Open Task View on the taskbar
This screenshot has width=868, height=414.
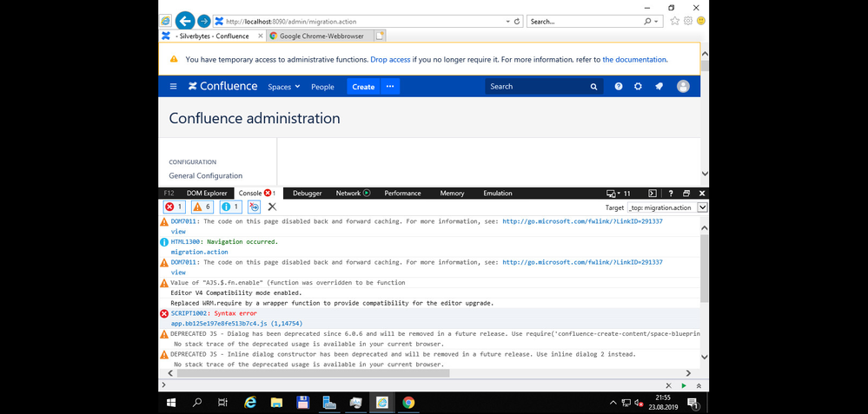point(223,403)
